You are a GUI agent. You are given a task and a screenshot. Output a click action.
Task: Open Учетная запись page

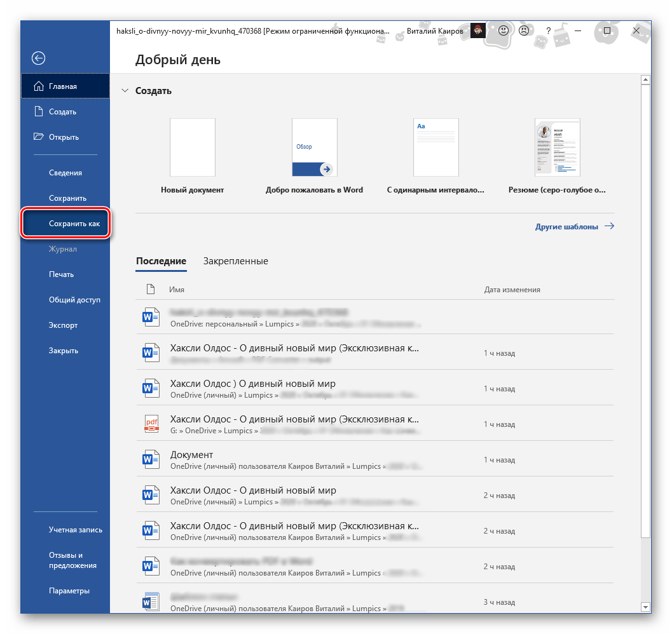pos(65,529)
